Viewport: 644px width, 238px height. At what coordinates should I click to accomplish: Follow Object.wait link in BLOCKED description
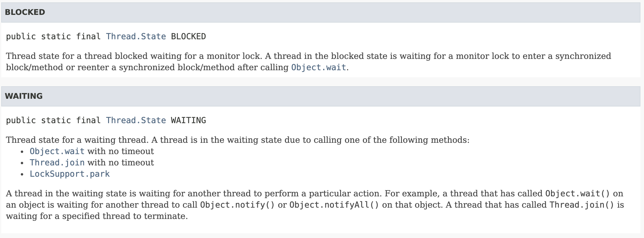[x=318, y=67]
